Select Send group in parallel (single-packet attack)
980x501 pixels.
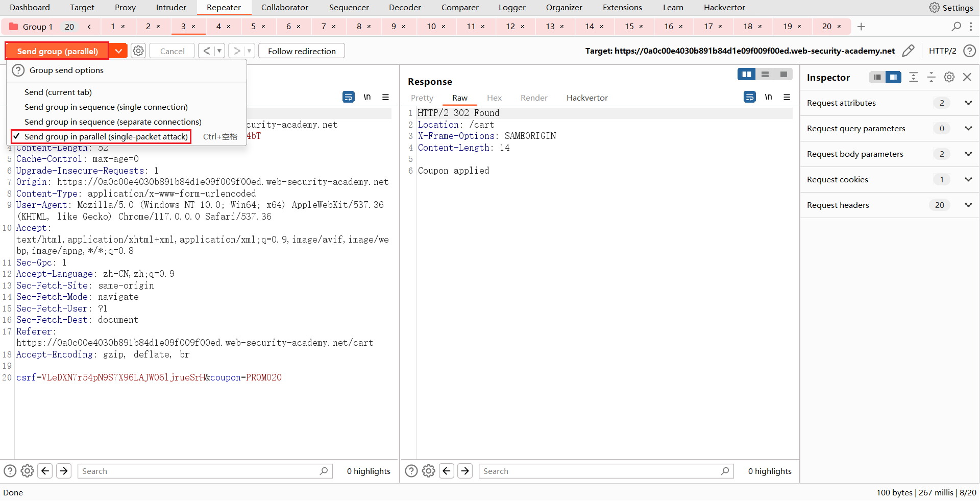point(106,137)
